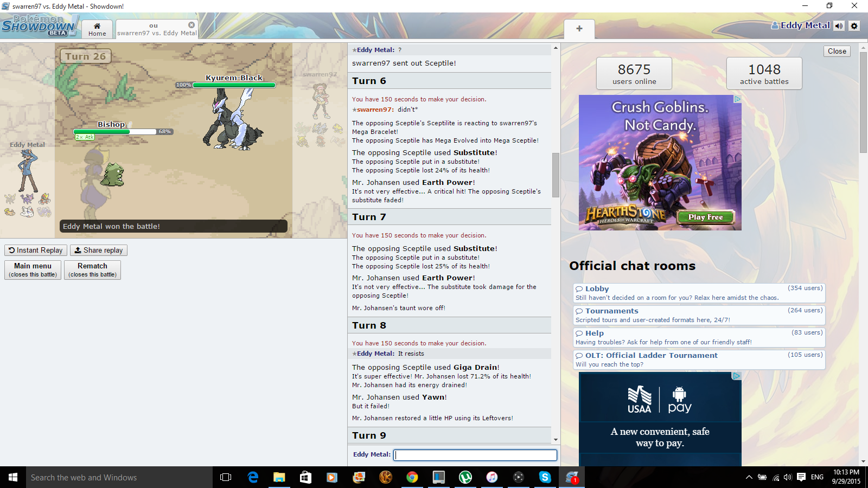This screenshot has width=868, height=488.
Task: Open Skype from taskbar
Action: 545,477
